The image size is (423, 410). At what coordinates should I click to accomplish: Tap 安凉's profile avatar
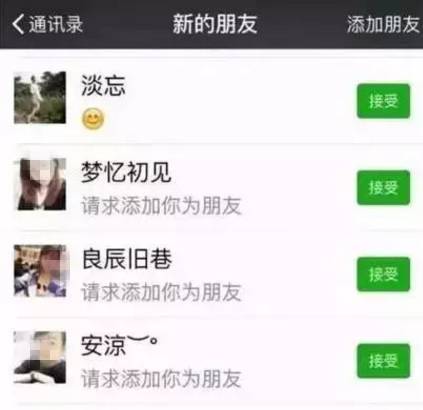tap(40, 357)
